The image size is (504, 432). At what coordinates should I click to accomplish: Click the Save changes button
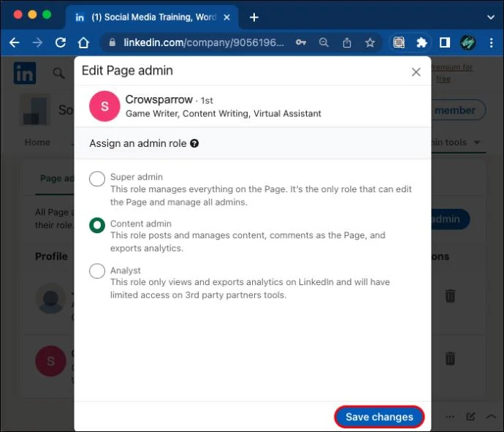point(379,417)
